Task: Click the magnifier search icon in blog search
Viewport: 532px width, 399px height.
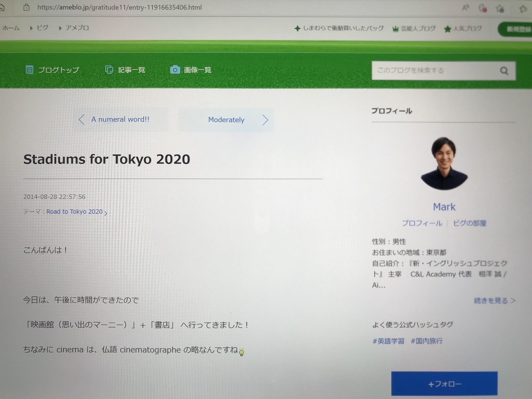Action: (x=504, y=71)
